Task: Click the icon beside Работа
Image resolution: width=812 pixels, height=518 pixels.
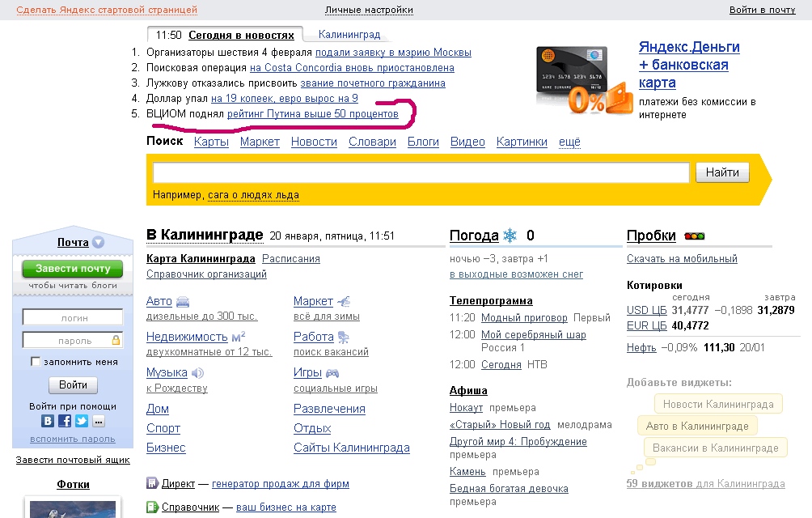Action: pyautogui.click(x=344, y=338)
